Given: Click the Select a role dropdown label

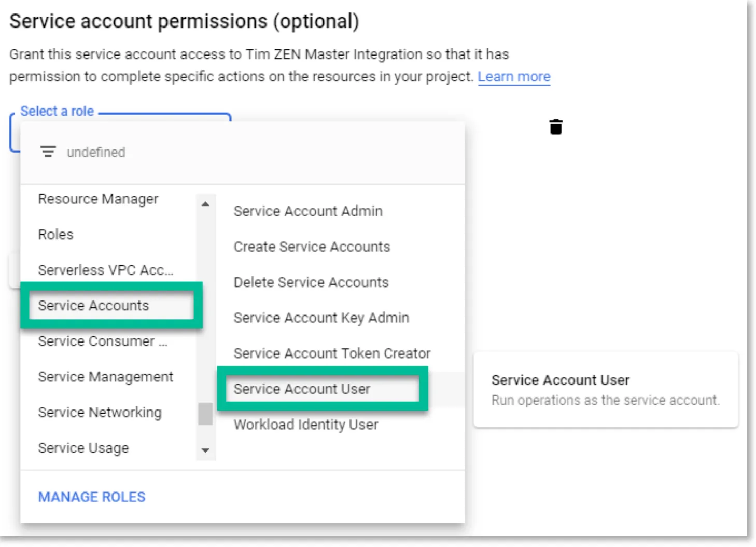Looking at the screenshot, I should pos(57,111).
